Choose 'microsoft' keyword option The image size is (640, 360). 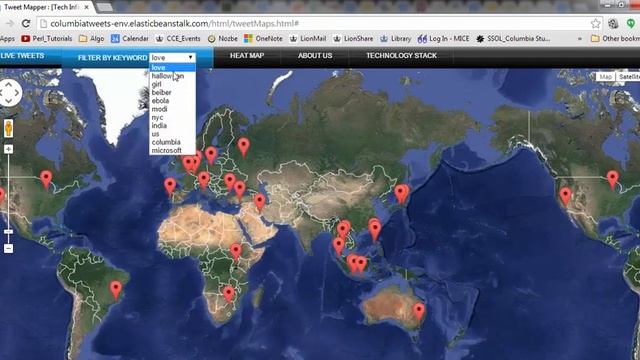pyautogui.click(x=173, y=151)
